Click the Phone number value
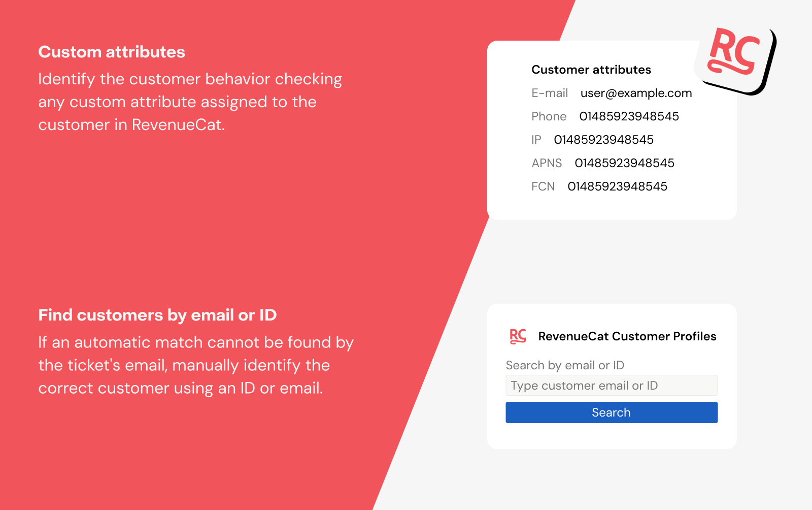The width and height of the screenshot is (812, 510). (x=629, y=116)
